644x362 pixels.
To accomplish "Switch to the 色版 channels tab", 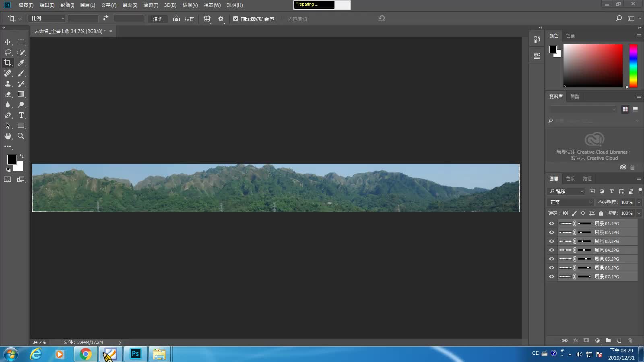I will coord(570,179).
